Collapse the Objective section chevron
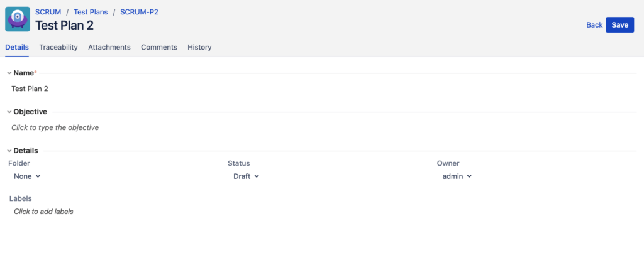Viewport: 644px width, 258px height. [x=9, y=112]
